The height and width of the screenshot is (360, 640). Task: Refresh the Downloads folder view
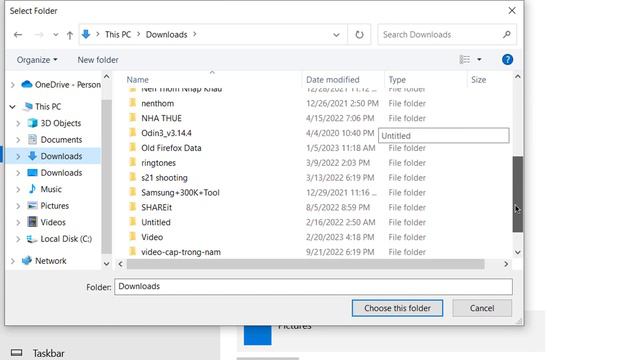point(359,35)
